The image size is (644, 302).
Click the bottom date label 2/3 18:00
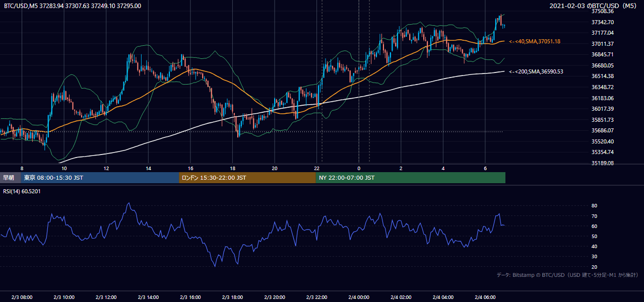pos(232,297)
